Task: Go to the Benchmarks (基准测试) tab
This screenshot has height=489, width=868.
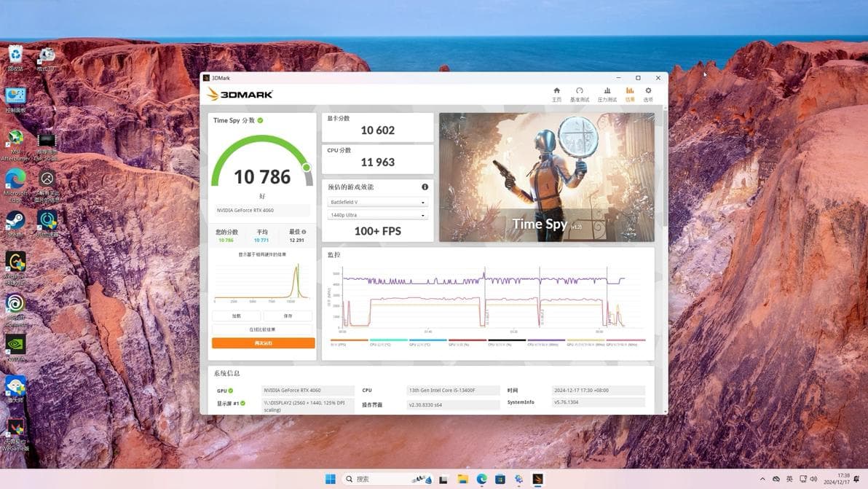Action: pos(580,94)
